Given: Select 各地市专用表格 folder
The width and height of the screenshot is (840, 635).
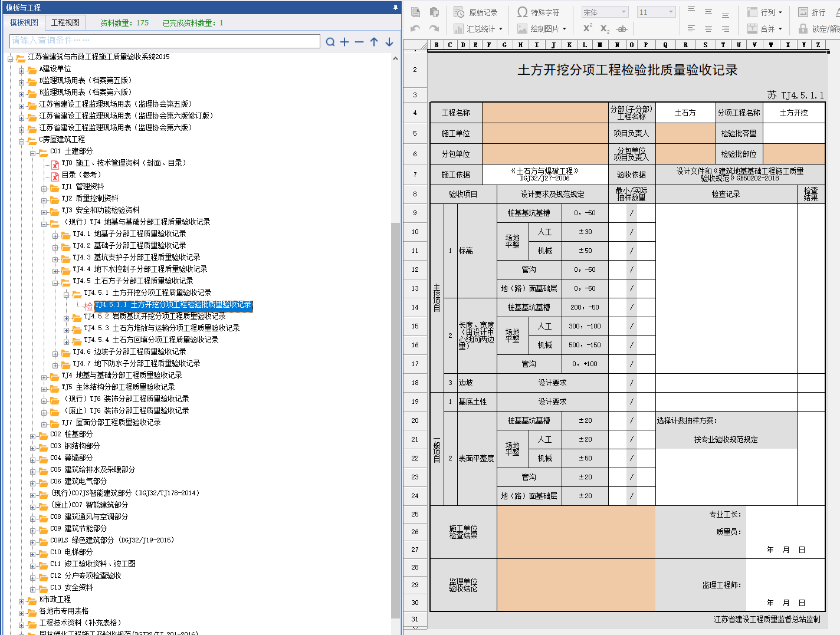Looking at the screenshot, I should 64,611.
